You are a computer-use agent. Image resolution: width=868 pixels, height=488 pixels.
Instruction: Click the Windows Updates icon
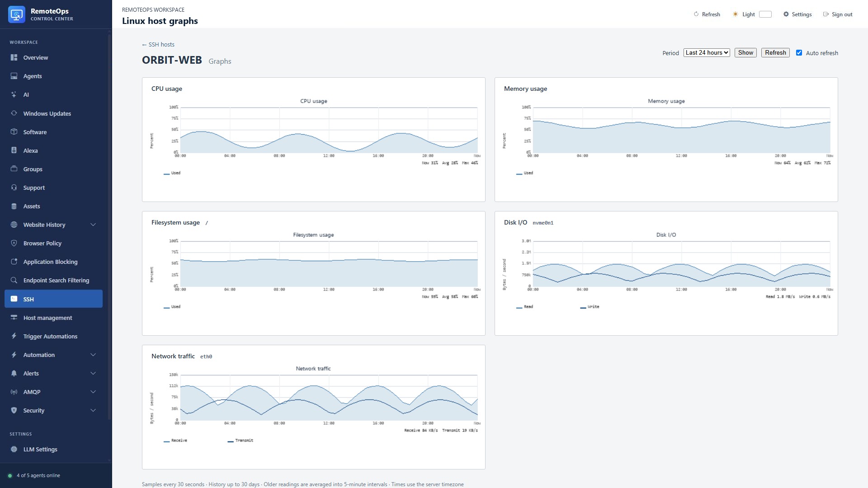coord(14,113)
